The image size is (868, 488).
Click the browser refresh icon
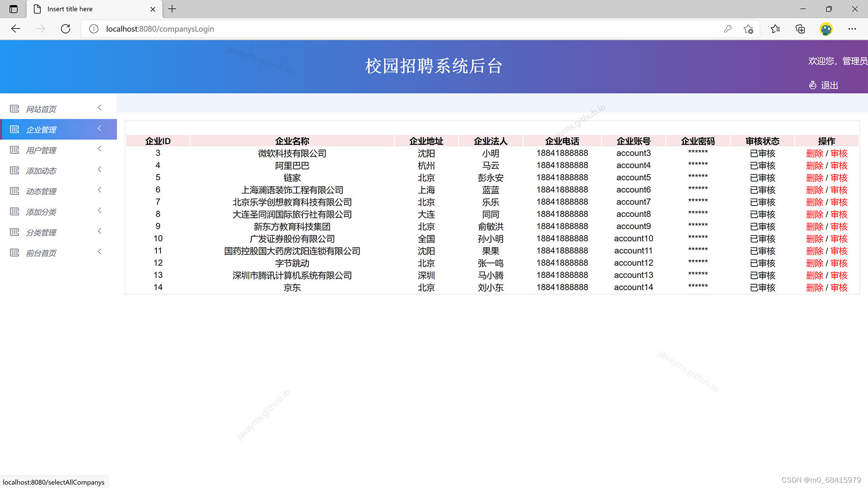click(x=65, y=28)
